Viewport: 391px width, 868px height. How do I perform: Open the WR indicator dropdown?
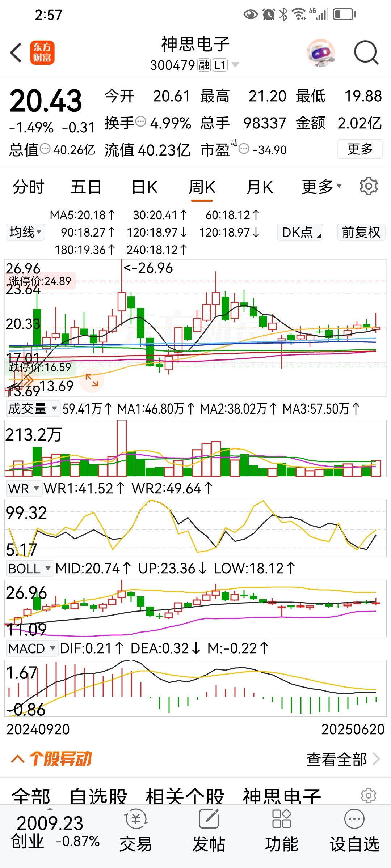click(x=24, y=488)
